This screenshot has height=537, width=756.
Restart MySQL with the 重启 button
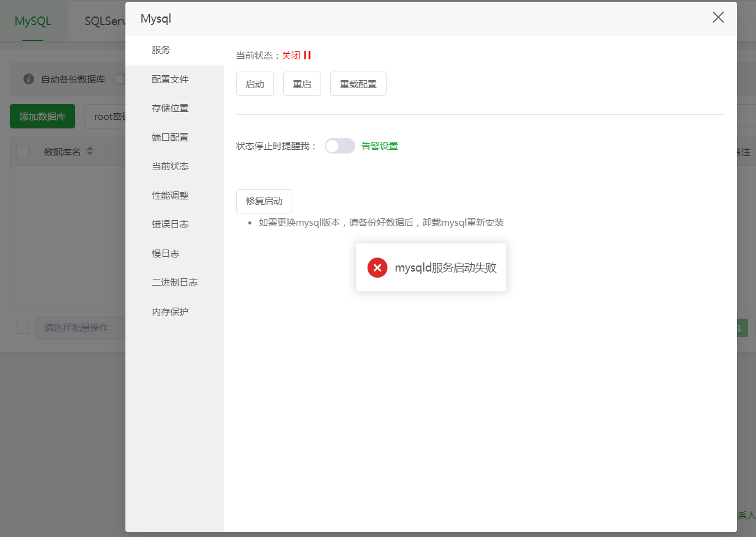click(302, 84)
